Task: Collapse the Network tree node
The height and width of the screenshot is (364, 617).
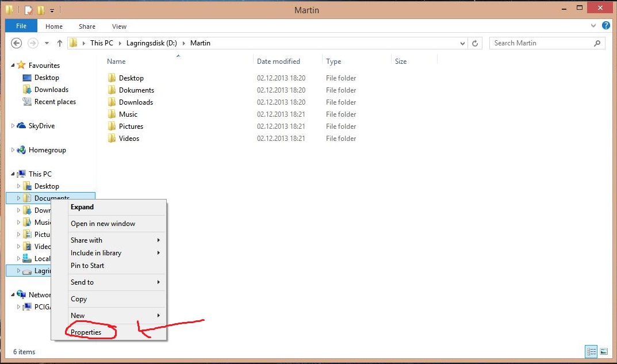Action: pos(13,295)
